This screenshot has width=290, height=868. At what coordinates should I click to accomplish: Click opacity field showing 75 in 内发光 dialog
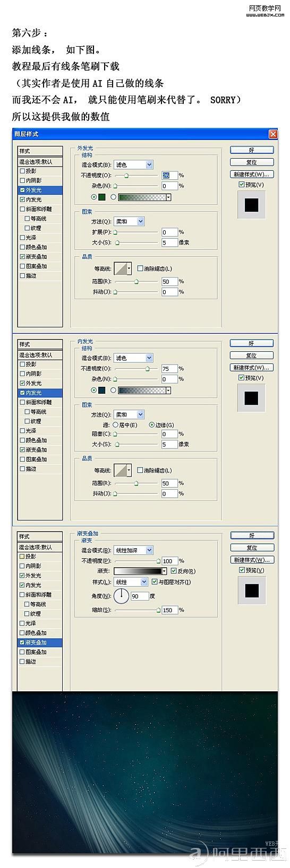pyautogui.click(x=169, y=368)
